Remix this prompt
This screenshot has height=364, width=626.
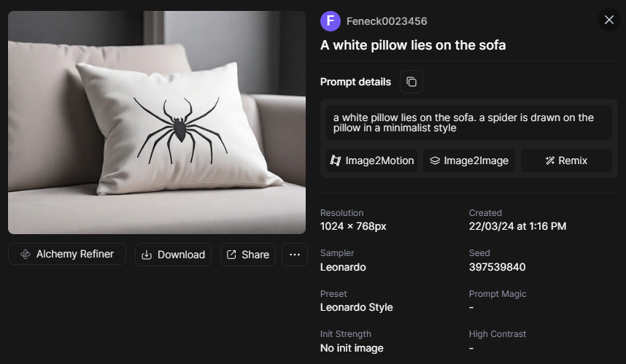click(566, 160)
